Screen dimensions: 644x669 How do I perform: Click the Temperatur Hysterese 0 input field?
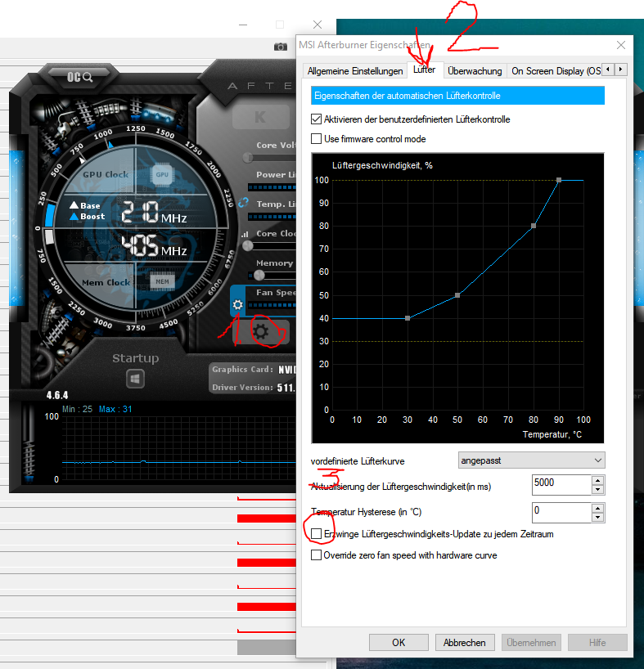pyautogui.click(x=561, y=513)
